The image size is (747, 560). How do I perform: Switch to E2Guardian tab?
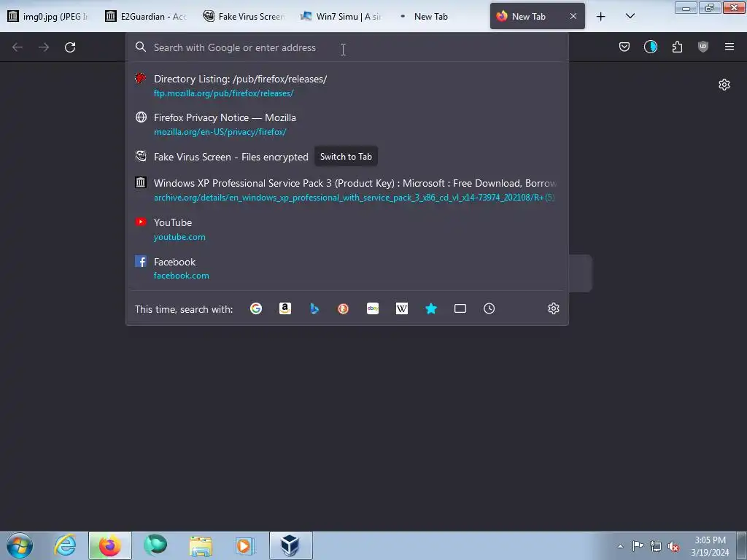point(147,16)
